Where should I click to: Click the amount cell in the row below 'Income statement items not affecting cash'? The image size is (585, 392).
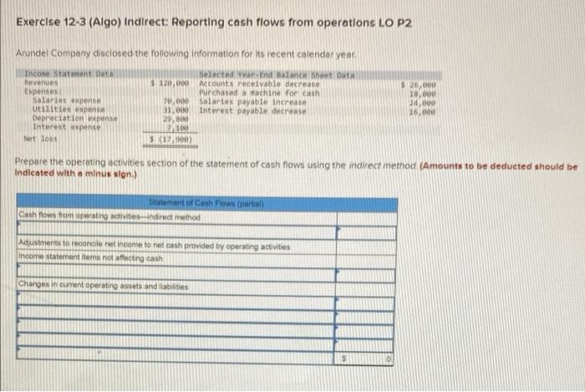point(365,275)
